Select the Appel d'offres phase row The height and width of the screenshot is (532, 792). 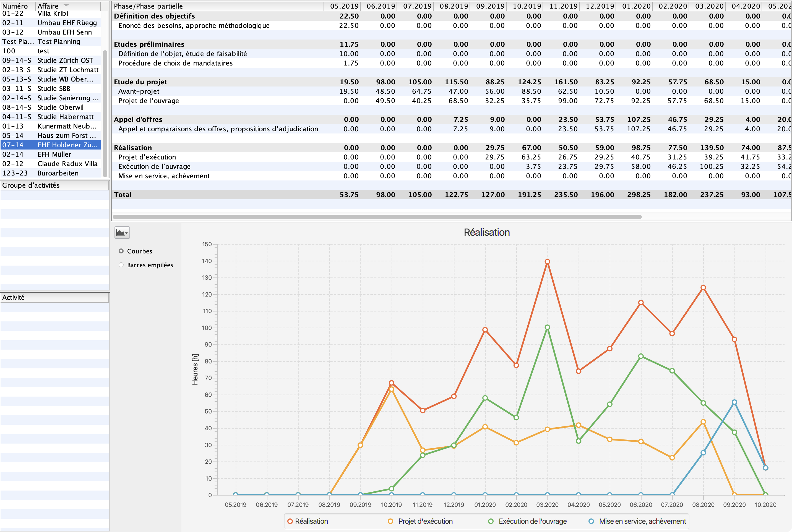452,119
